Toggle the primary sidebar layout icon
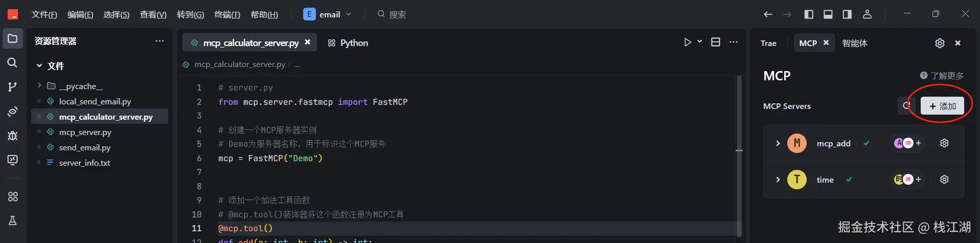Image resolution: width=980 pixels, height=243 pixels. click(x=809, y=14)
